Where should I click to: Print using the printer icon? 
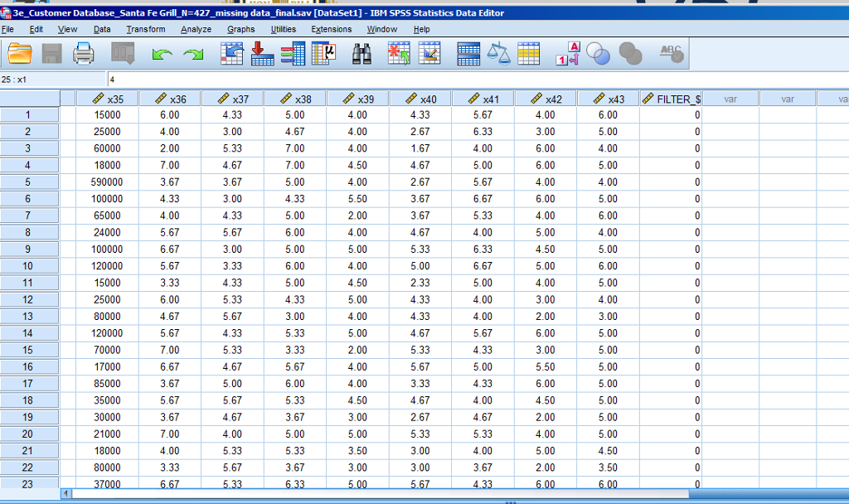coord(84,54)
